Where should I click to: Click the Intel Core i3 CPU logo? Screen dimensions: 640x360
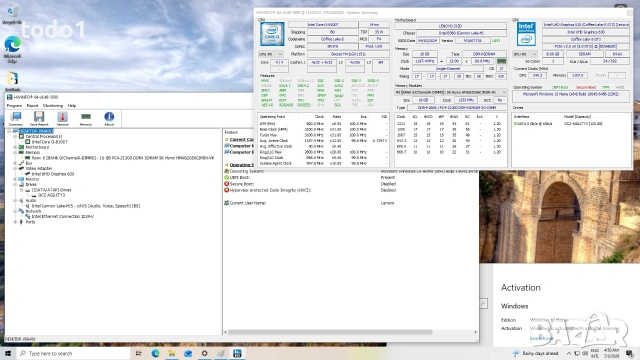[272, 33]
